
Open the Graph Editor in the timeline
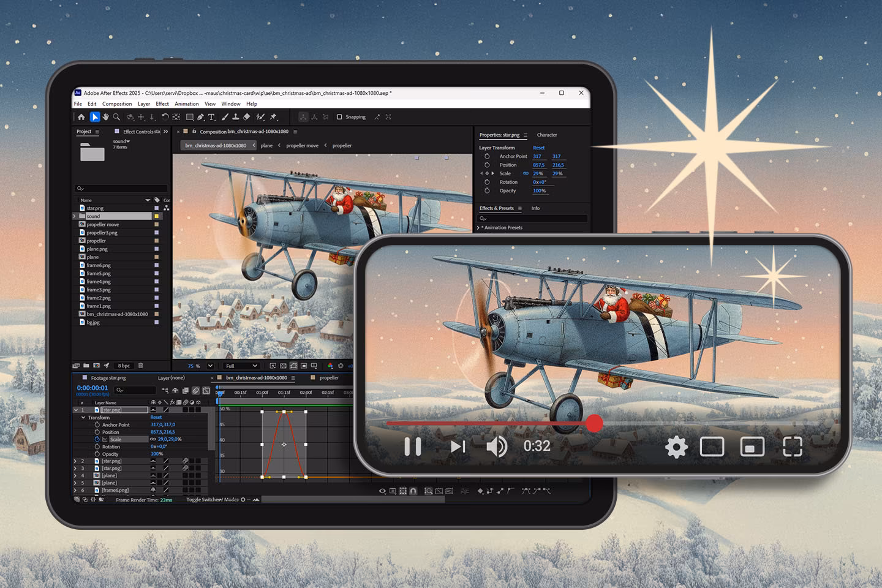(x=206, y=391)
